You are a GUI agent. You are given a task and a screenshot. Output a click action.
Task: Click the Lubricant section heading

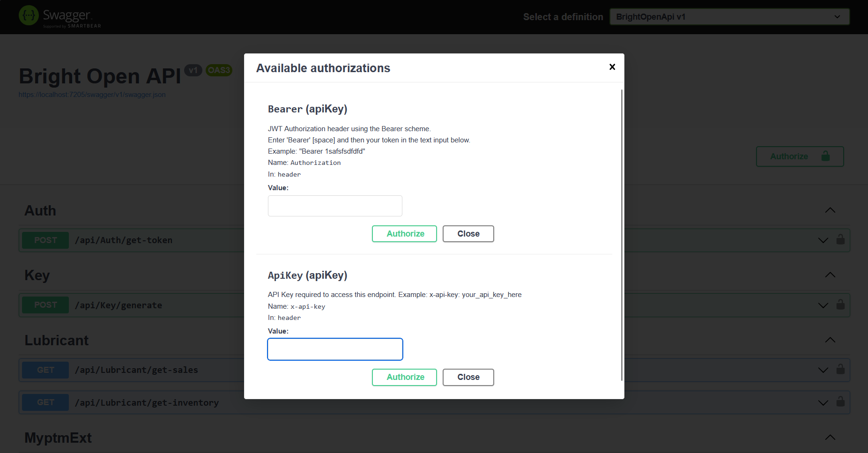(57, 341)
